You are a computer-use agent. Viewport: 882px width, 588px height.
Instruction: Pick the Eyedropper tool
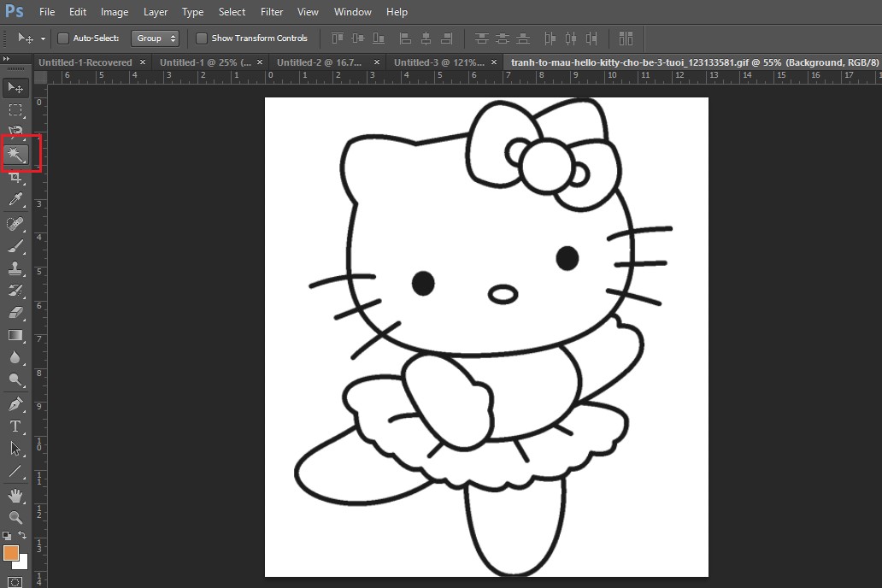15,199
